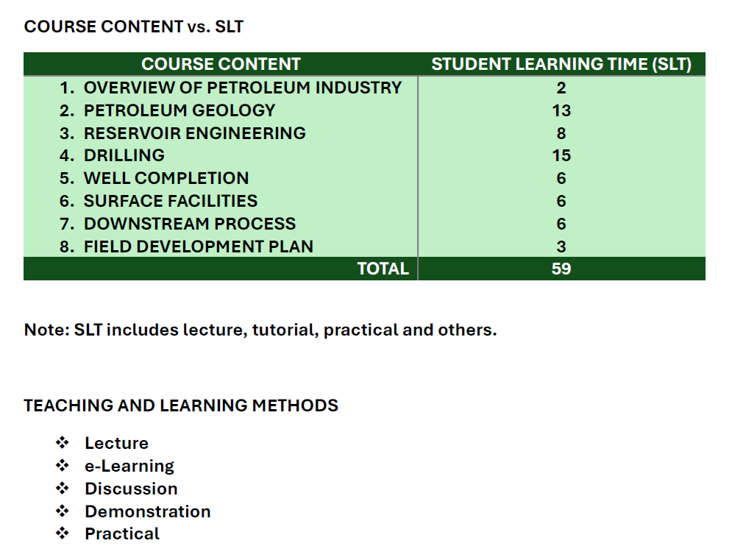Click the COURSE CONTENT vs. SLT title
729x560 pixels.
[133, 27]
